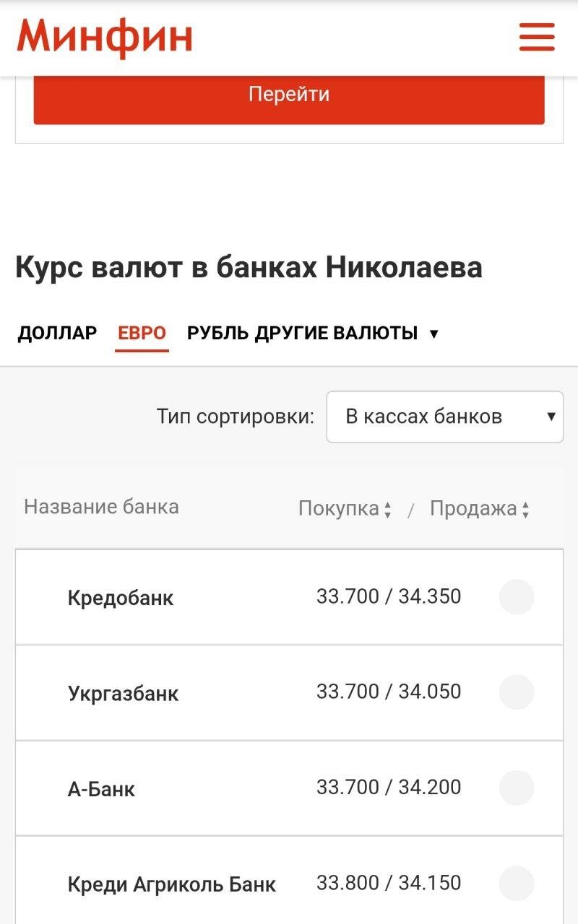Click the round icon next to А-Банк
Image resolution: width=578 pixels, height=924 pixels.
(517, 788)
